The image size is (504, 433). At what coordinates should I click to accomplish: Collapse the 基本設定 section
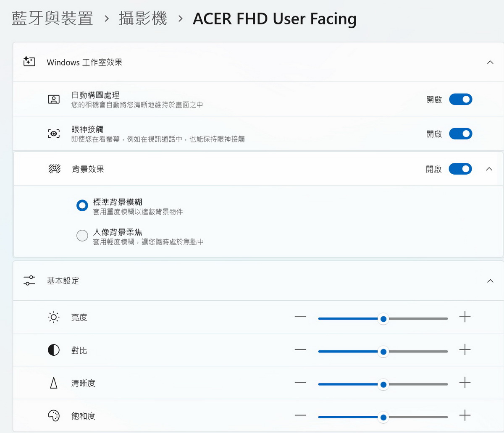pos(490,281)
